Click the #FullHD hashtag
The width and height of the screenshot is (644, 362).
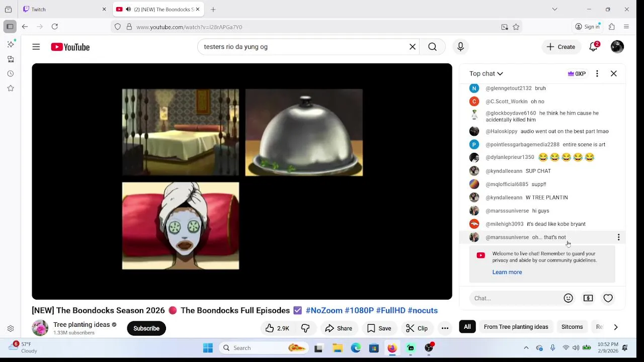[390, 310]
